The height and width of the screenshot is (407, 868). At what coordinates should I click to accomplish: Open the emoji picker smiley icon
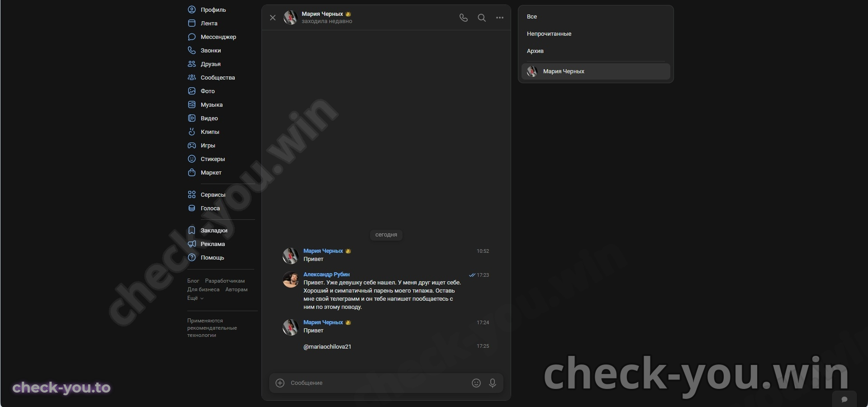pyautogui.click(x=476, y=383)
